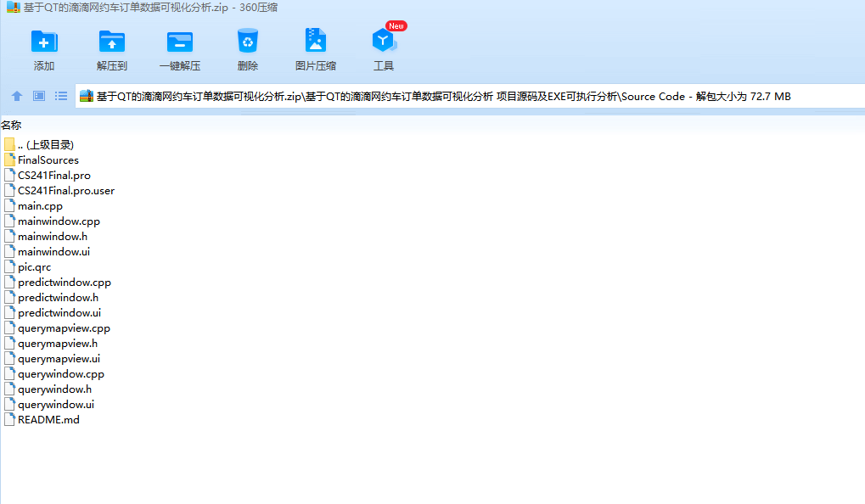This screenshot has height=504, width=865.
Task: Switch to the large icon view
Action: point(39,96)
